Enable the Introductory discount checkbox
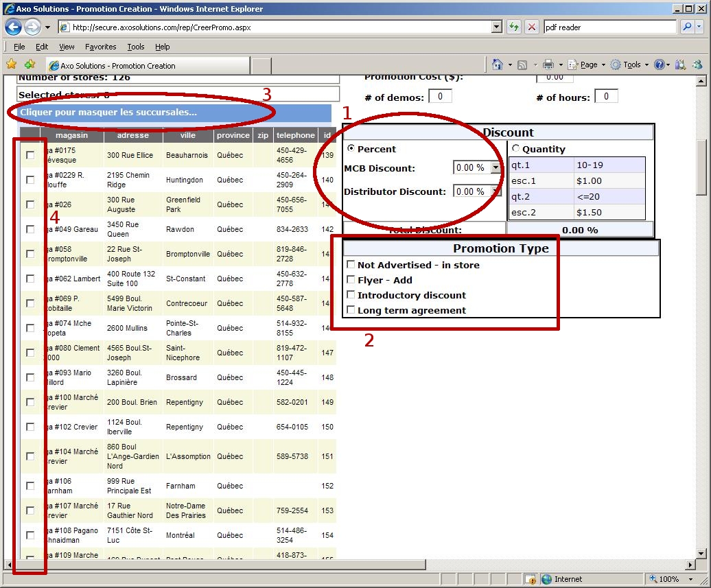The image size is (711, 588). pyautogui.click(x=351, y=294)
